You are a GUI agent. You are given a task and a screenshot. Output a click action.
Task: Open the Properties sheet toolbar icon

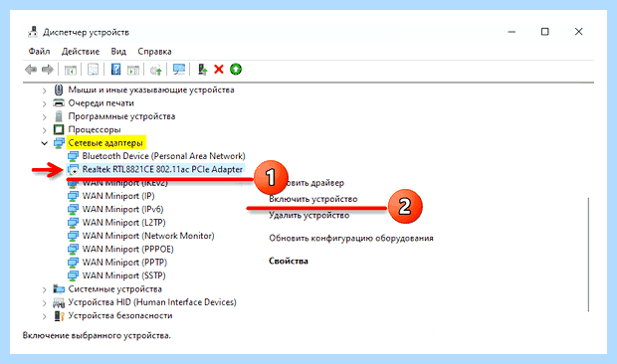(x=93, y=70)
